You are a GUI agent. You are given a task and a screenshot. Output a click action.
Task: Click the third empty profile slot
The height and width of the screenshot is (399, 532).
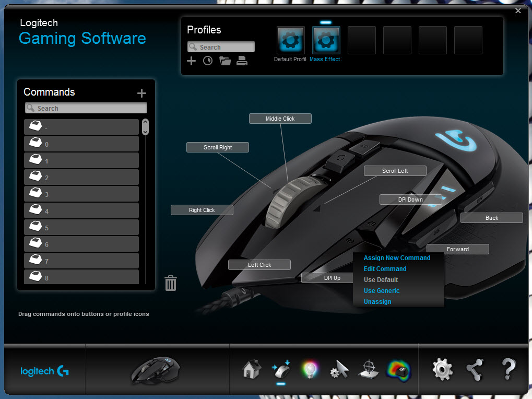[x=433, y=40]
